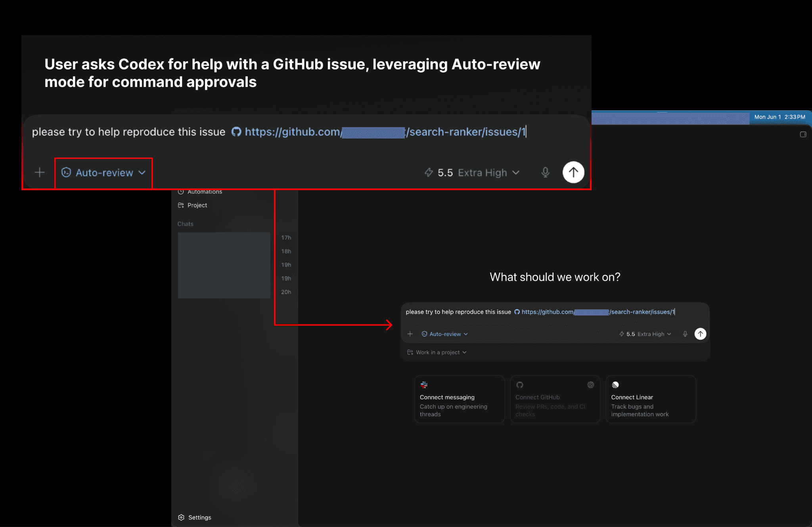
Task: Click the Project folder icon in sidebar
Action: click(181, 205)
